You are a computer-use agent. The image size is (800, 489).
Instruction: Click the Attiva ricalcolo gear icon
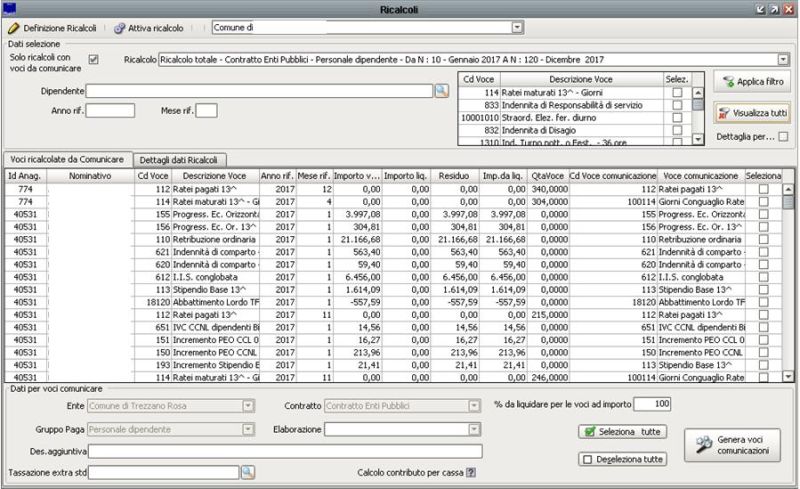point(119,30)
